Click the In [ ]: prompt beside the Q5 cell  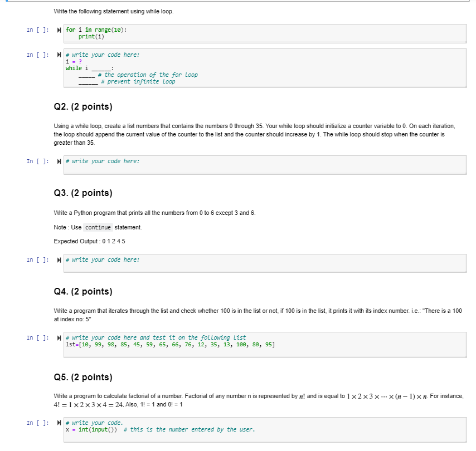(36, 423)
